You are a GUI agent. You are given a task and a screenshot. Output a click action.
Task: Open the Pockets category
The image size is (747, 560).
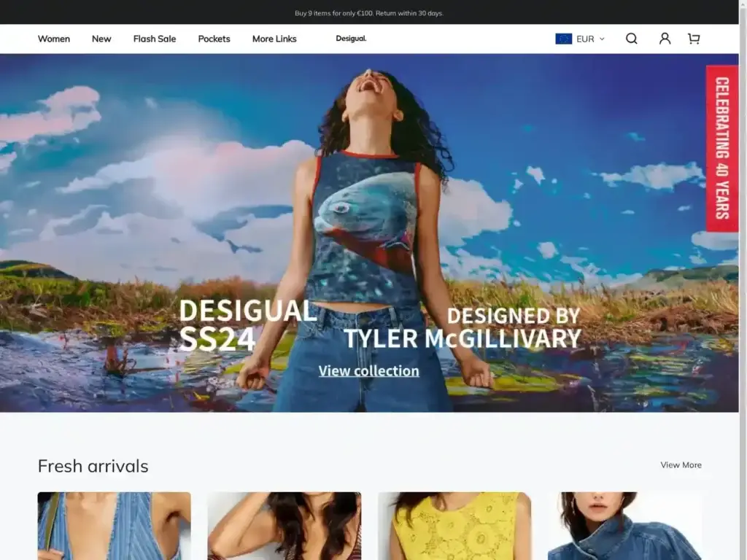pos(214,39)
